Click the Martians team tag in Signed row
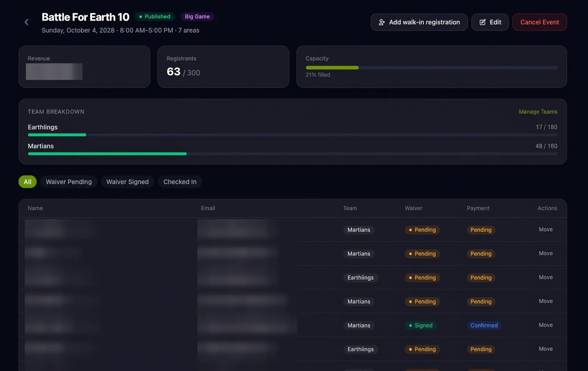This screenshot has width=588, height=371. point(359,325)
